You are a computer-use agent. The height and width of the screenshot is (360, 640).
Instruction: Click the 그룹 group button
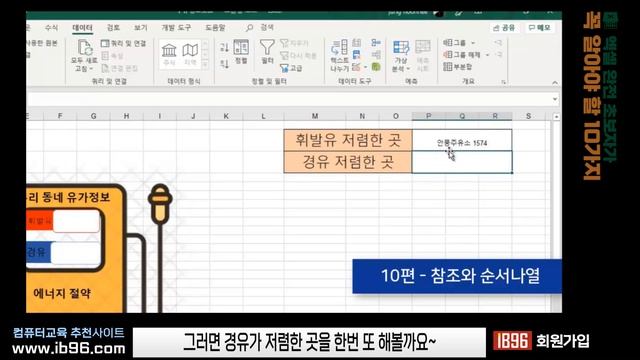455,42
